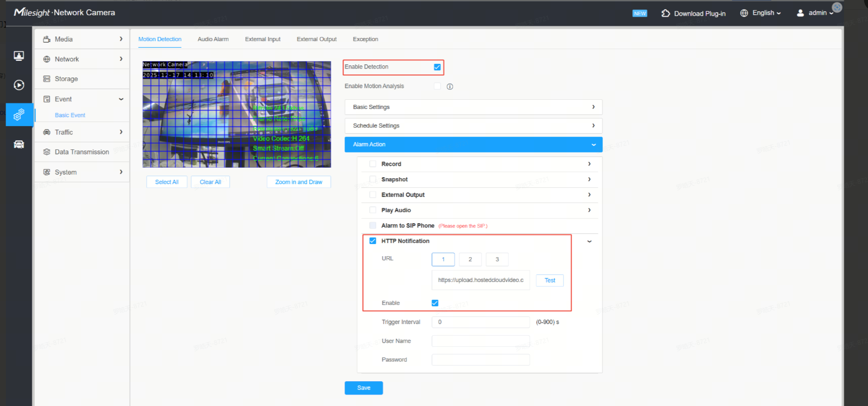868x406 pixels.
Task: Show Motion Analysis info tooltip icon
Action: (450, 87)
